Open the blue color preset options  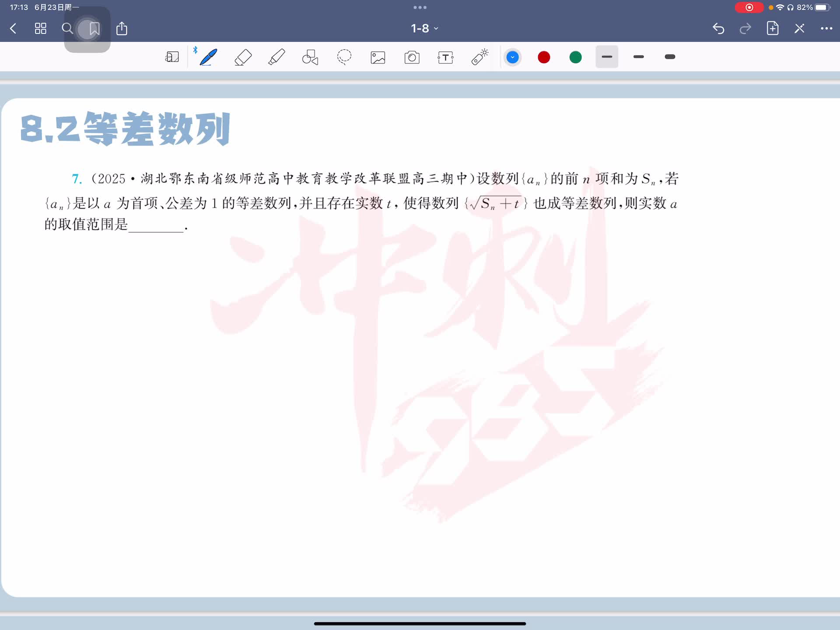click(512, 57)
